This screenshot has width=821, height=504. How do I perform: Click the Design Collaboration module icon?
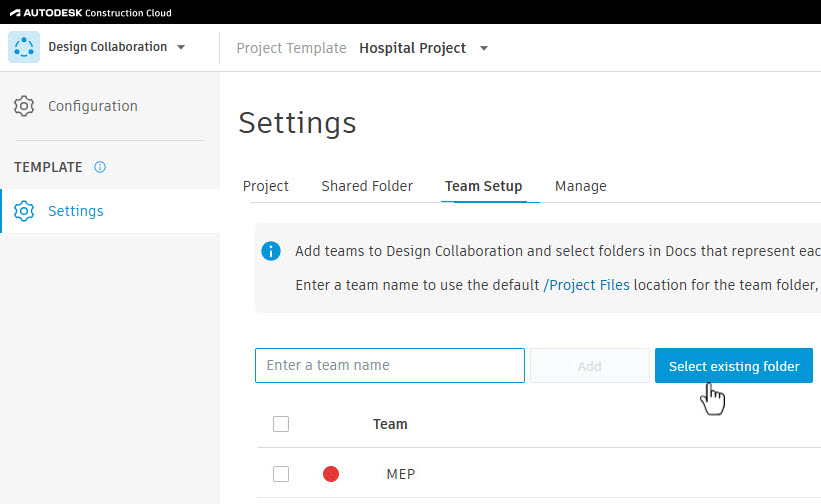pyautogui.click(x=24, y=47)
